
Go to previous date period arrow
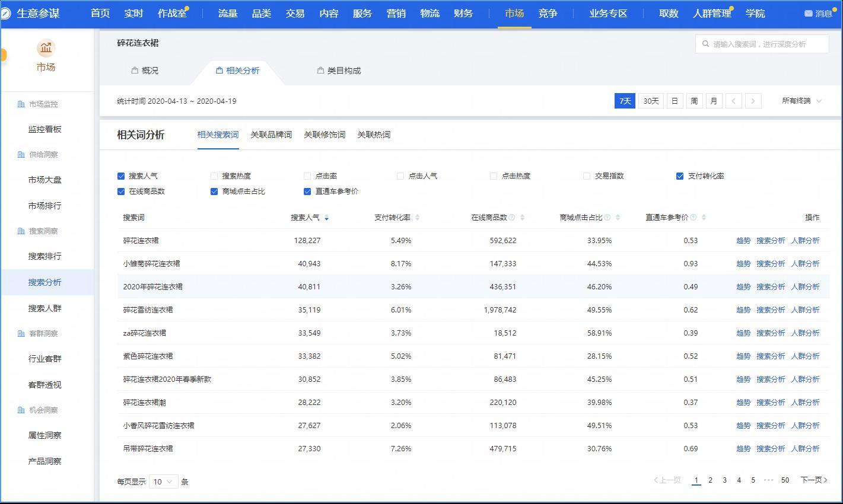tap(733, 101)
